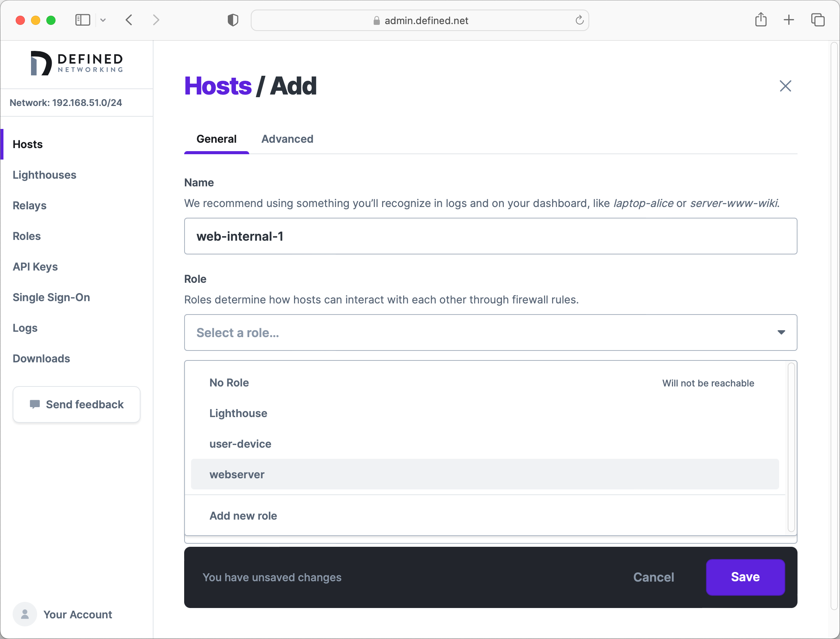Open the Lighthouses section in the sidebar
Viewport: 840px width, 639px height.
pyautogui.click(x=44, y=175)
